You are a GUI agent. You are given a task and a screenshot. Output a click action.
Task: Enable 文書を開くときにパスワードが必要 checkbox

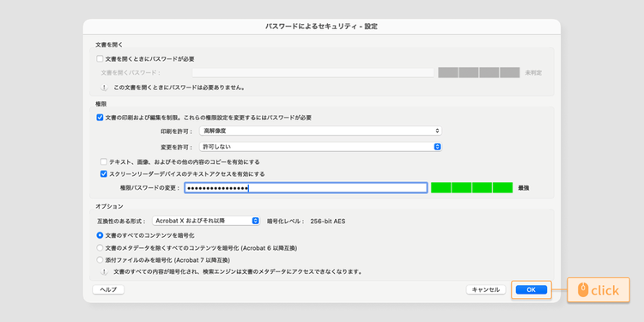(100, 58)
